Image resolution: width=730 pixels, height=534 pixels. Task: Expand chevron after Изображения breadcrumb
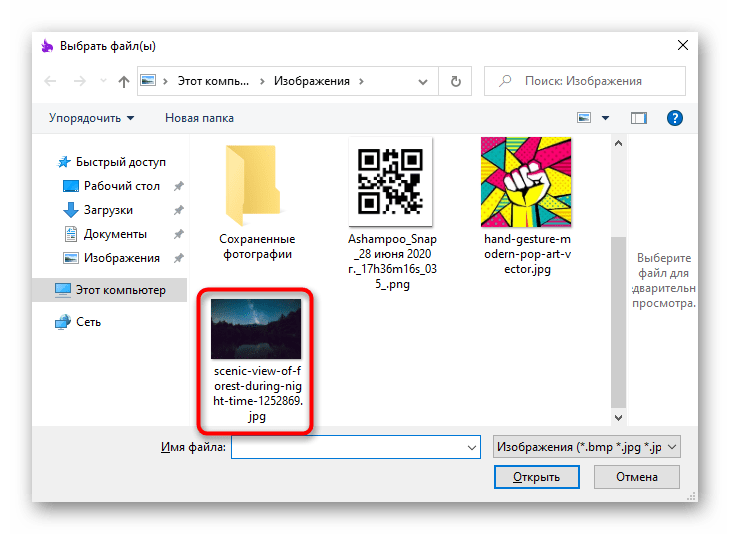(x=362, y=81)
